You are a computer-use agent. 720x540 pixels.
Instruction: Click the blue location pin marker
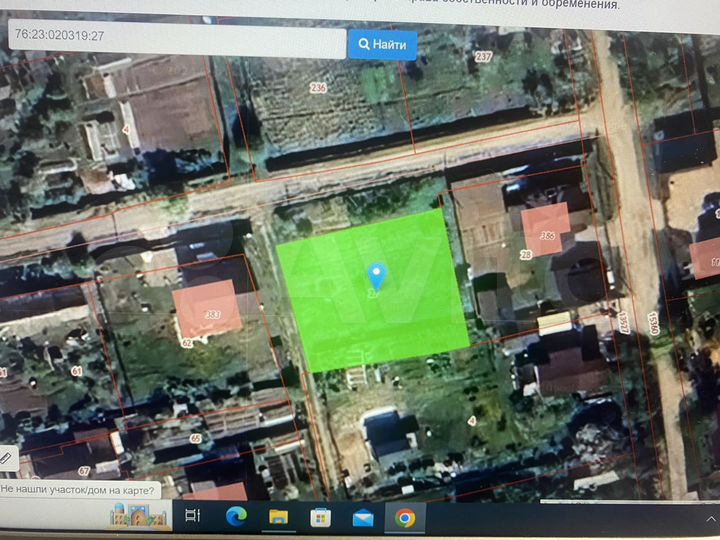point(377,276)
